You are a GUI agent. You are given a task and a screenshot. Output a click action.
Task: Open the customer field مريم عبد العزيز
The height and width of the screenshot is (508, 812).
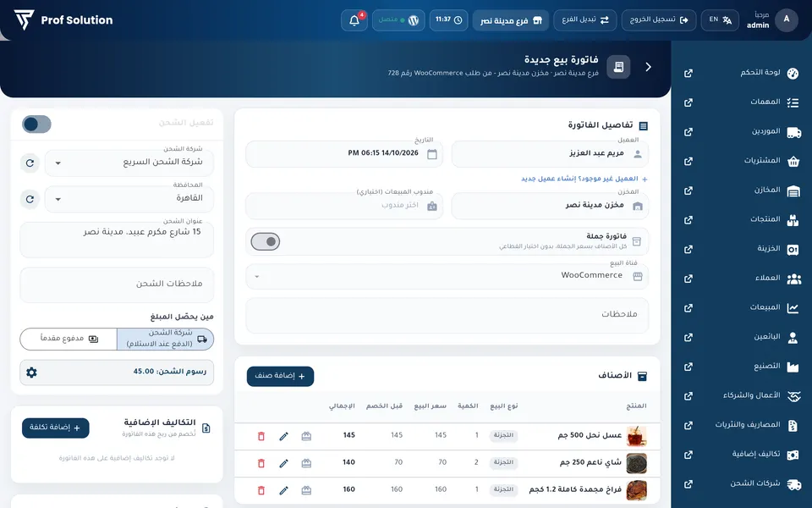click(x=550, y=154)
